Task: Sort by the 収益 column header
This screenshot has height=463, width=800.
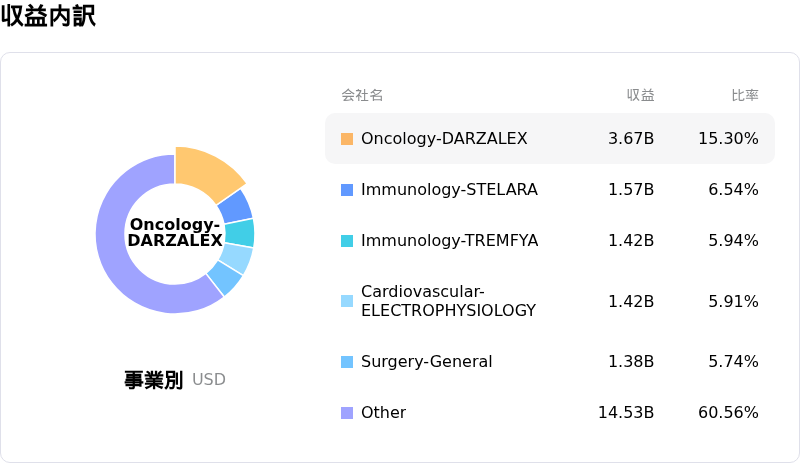Action: (640, 96)
